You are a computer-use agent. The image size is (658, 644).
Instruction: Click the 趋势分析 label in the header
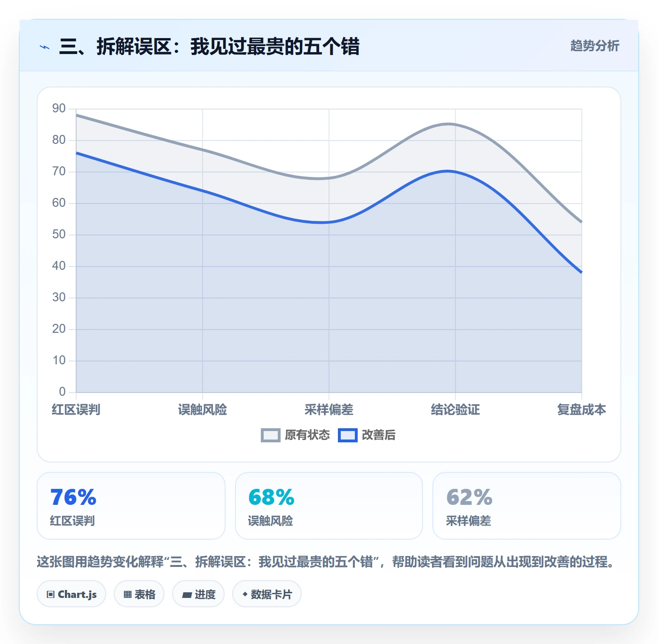(595, 46)
